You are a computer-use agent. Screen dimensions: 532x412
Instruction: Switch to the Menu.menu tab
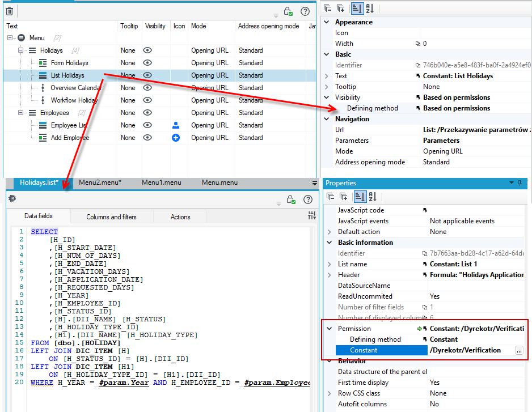pyautogui.click(x=220, y=182)
